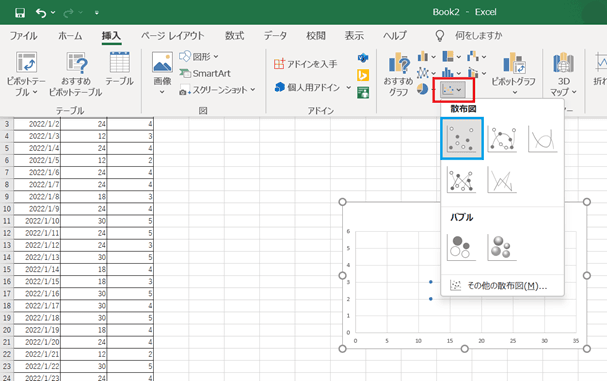Click おすすめピボットテーブル icon
The width and height of the screenshot is (607, 381).
(76, 74)
